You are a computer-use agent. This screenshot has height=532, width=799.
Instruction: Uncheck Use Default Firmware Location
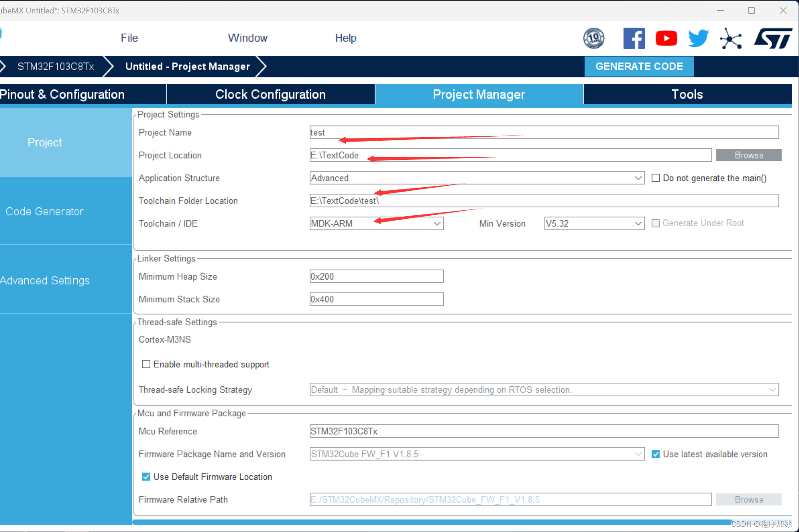point(146,477)
